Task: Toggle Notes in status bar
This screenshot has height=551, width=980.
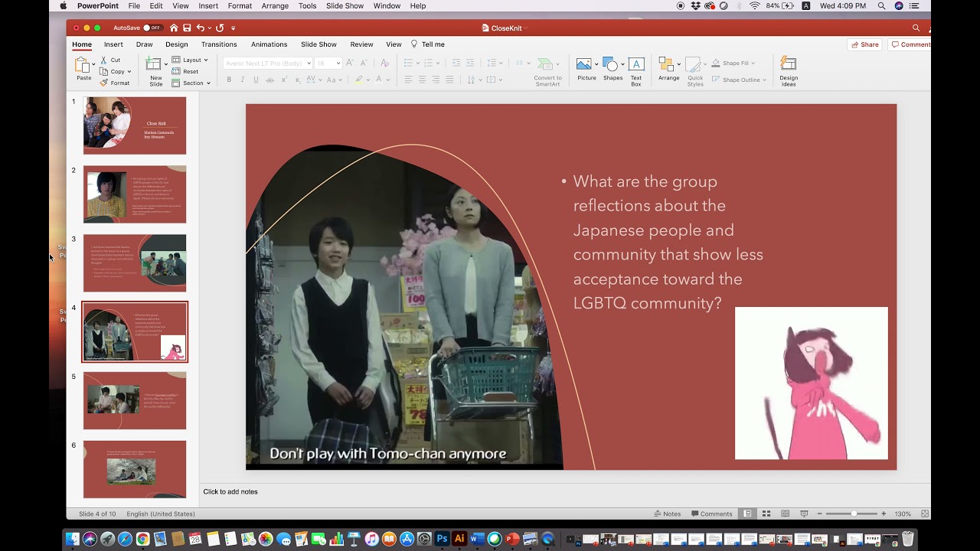Action: 668,514
